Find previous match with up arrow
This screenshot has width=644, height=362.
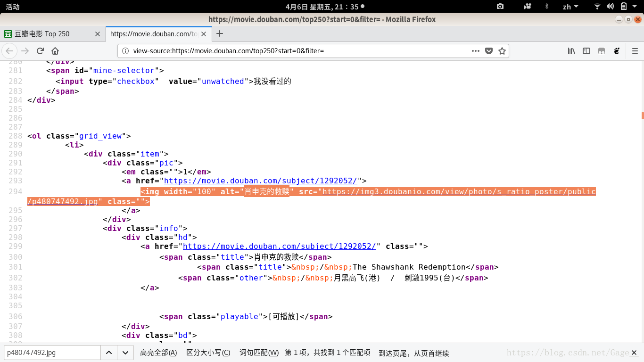[108, 353]
